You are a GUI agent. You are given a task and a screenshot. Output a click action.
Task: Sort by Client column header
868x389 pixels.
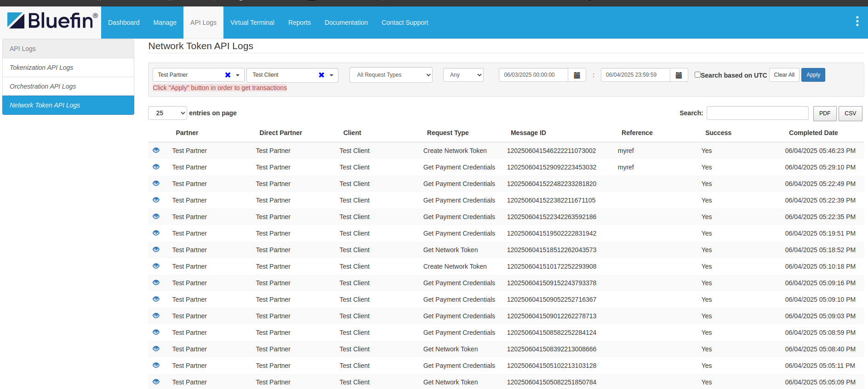[352, 133]
